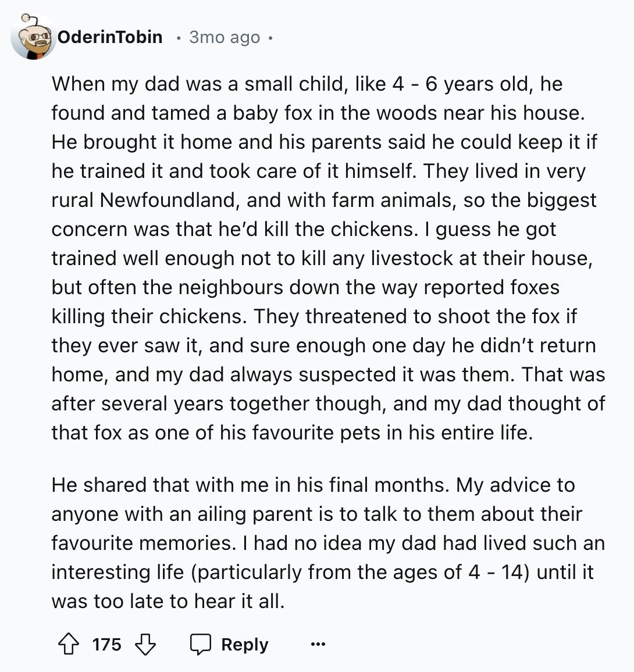Click the sentence starting 'He shared that'
The height and width of the screenshot is (672, 634).
pyautogui.click(x=250, y=485)
